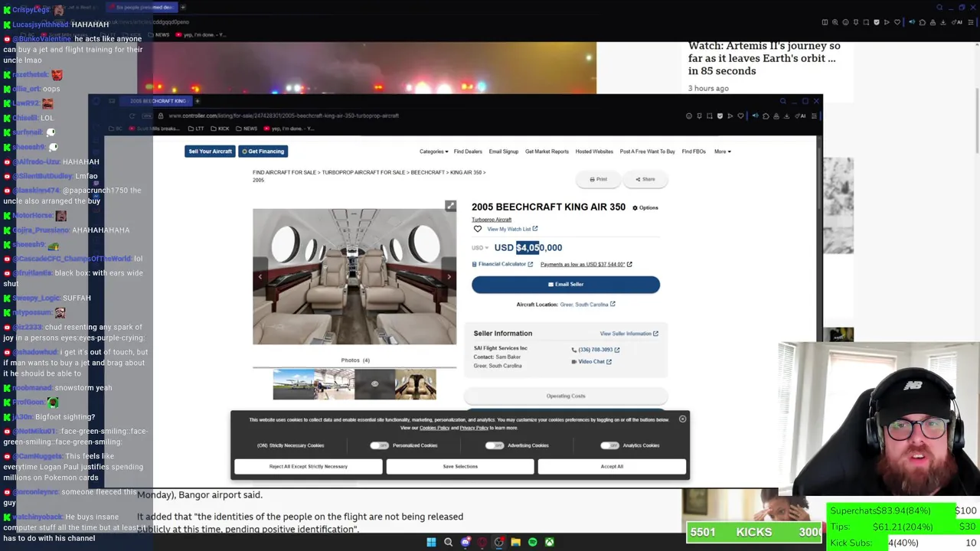Viewport: 980px width, 551px height.
Task: Open the Find FBOs menu item
Action: pyautogui.click(x=694, y=152)
